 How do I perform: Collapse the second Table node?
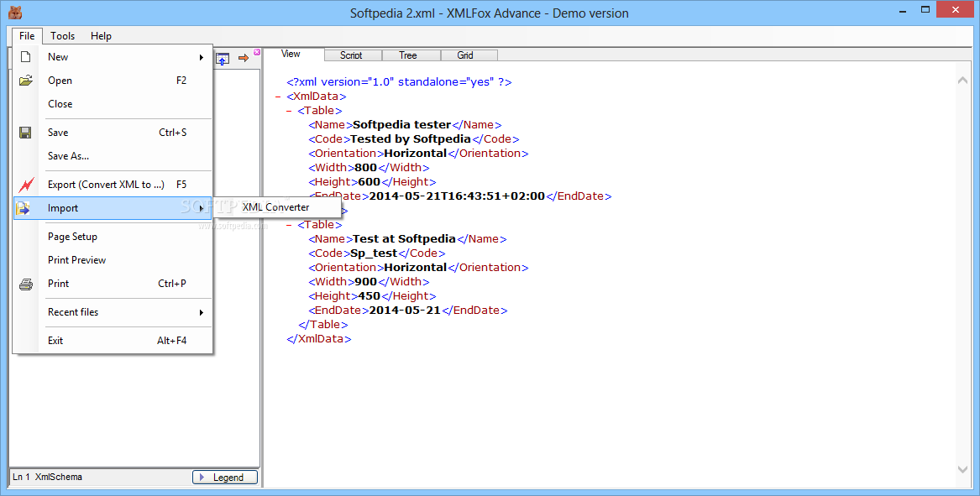tap(290, 225)
